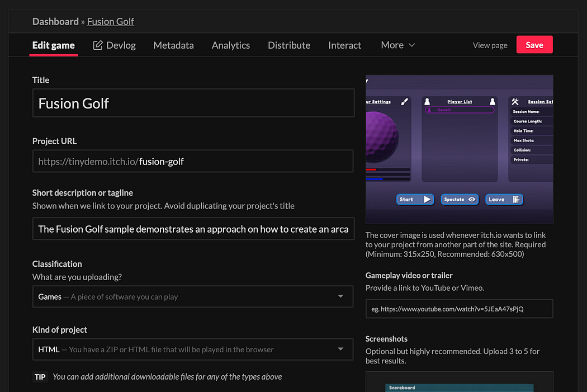Focus the Title input field

click(x=193, y=103)
